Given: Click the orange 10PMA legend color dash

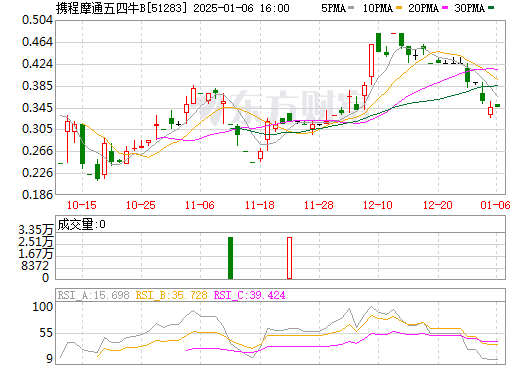Looking at the screenshot, I should pos(399,8).
